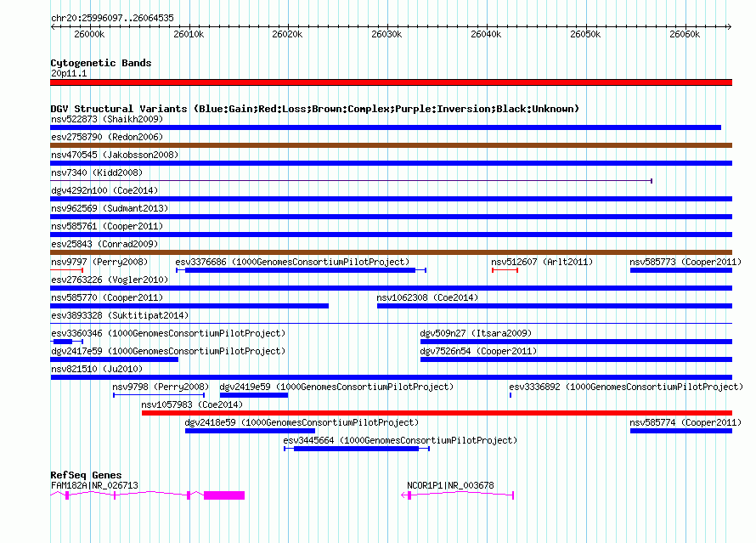
Task: Click nsv1057983 (Coe2014) loss label
Action: pyautogui.click(x=192, y=404)
